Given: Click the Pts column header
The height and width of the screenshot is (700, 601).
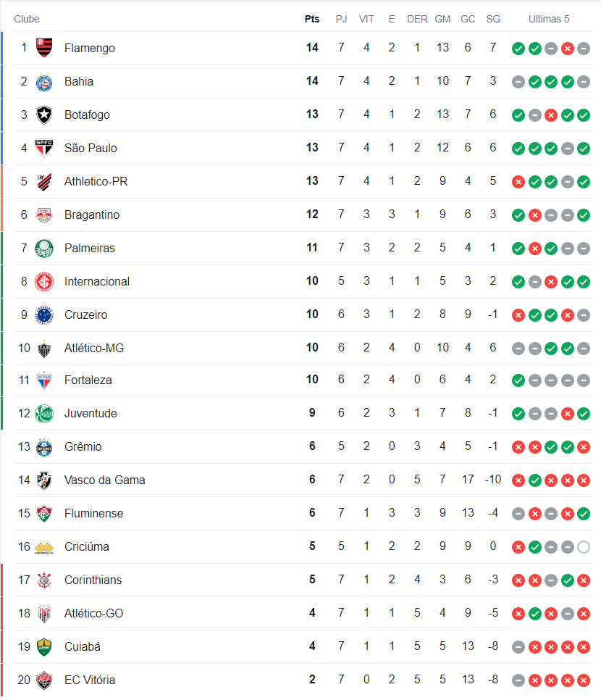Looking at the screenshot, I should click(312, 19).
